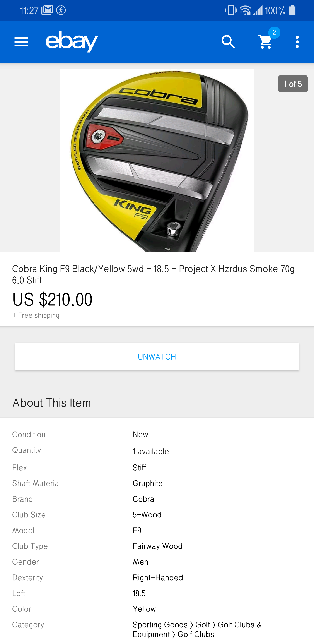Tap the battery status icon
Viewport: 314px width, 644px height.
tap(292, 10)
